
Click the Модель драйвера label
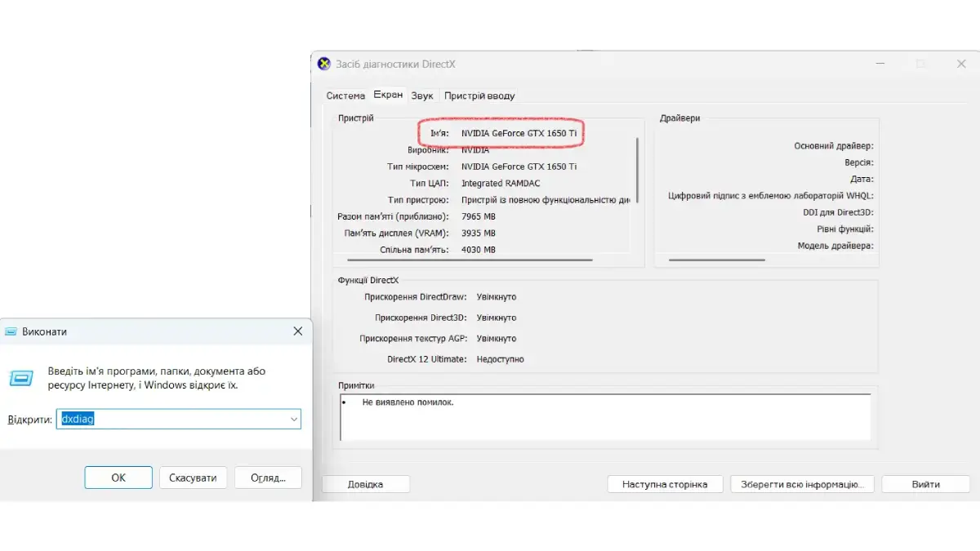tap(835, 246)
